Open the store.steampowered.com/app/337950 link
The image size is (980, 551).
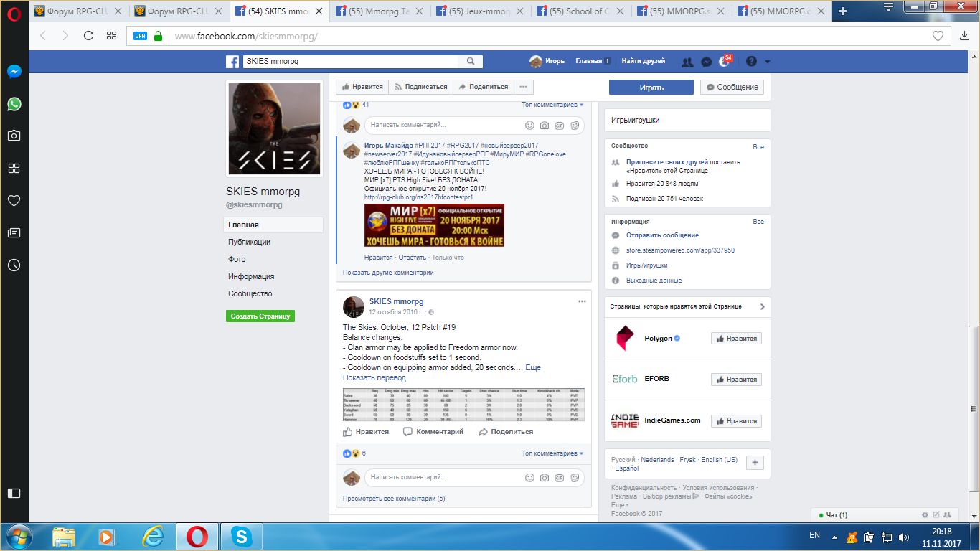(x=680, y=250)
